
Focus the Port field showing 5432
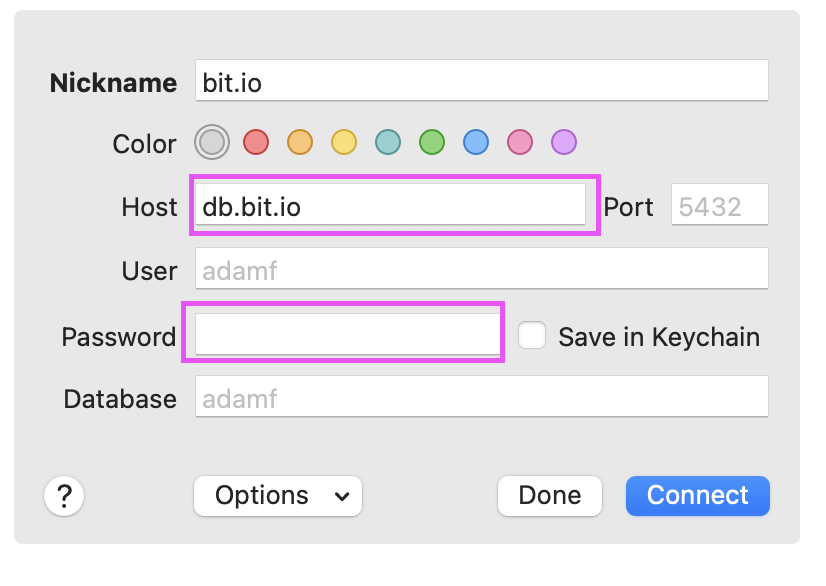click(x=719, y=206)
